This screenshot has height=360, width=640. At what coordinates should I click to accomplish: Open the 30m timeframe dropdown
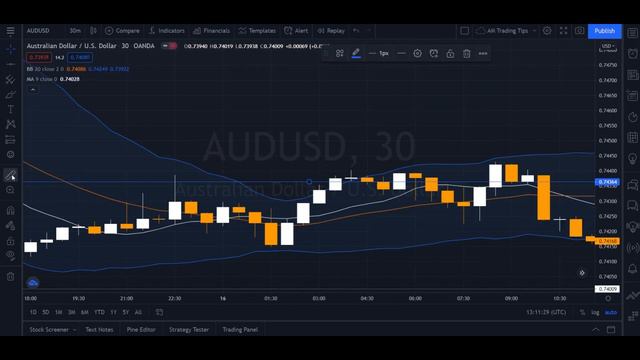point(75,31)
